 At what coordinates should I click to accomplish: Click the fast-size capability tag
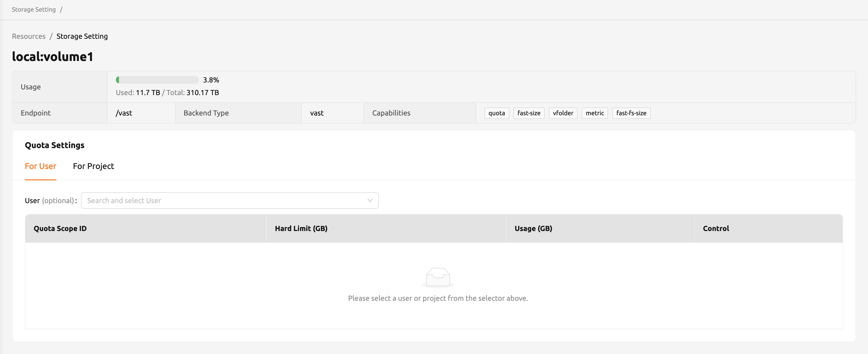tap(529, 113)
